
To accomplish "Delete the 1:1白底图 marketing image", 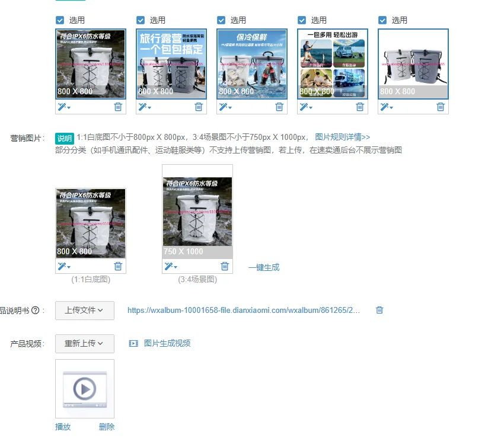I will point(118,266).
